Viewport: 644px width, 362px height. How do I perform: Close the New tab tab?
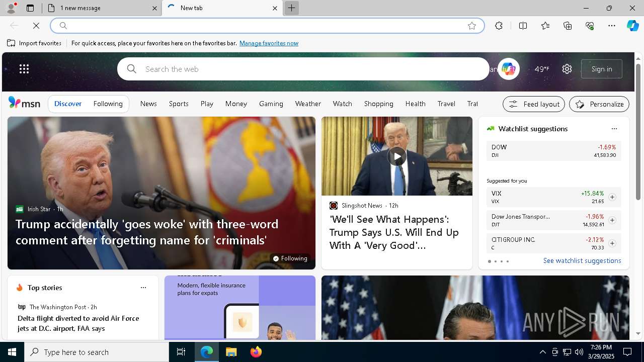pyautogui.click(x=275, y=8)
